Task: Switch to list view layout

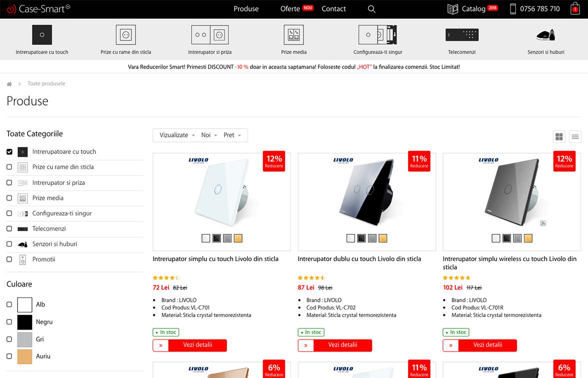Action: pos(575,136)
